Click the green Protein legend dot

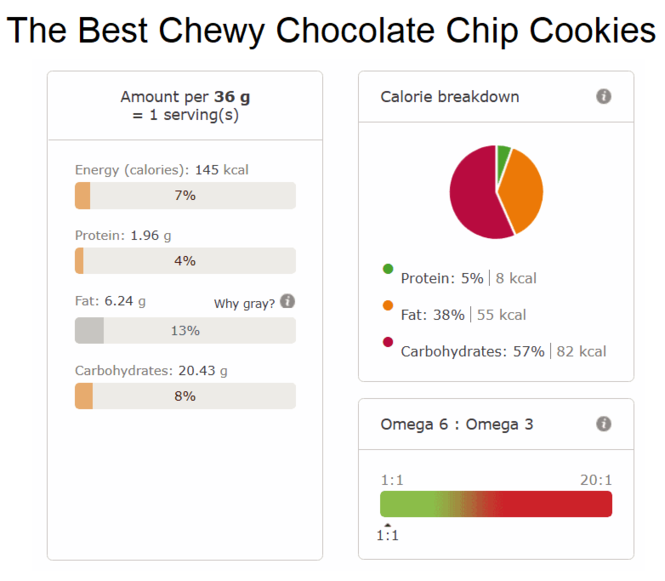click(x=388, y=269)
